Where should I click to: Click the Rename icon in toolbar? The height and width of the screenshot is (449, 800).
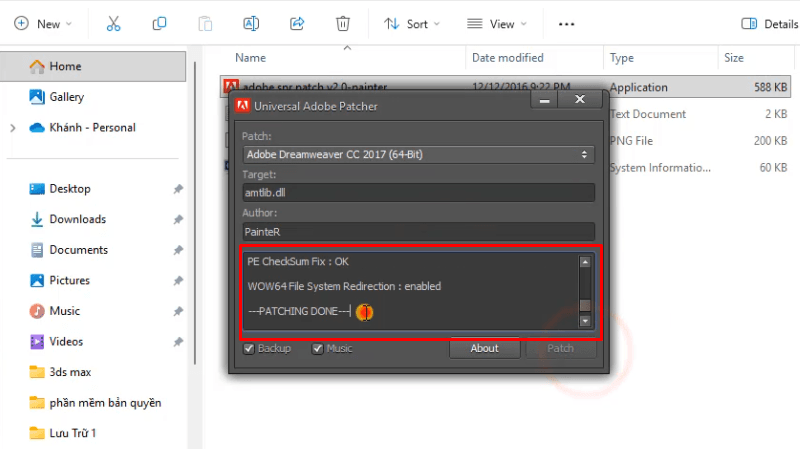[251, 23]
